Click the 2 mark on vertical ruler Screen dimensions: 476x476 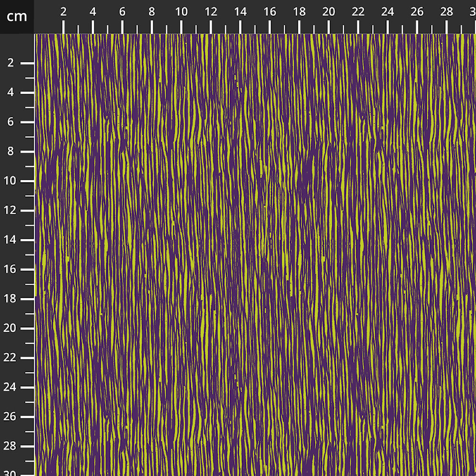[x=11, y=63]
